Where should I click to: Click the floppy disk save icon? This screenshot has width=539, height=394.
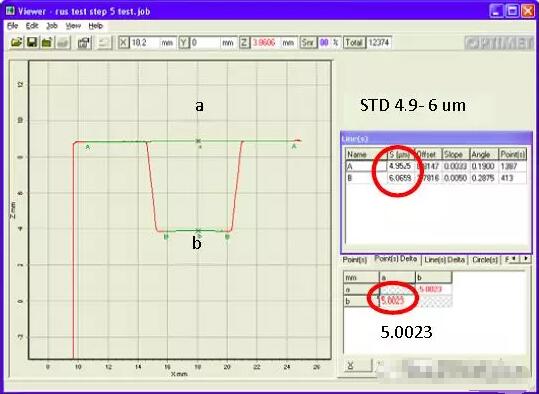(32, 43)
